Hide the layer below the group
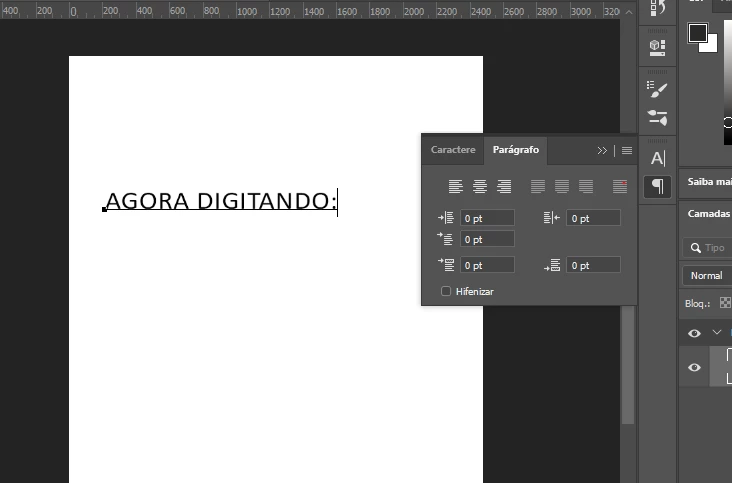732x483 pixels. (x=694, y=367)
